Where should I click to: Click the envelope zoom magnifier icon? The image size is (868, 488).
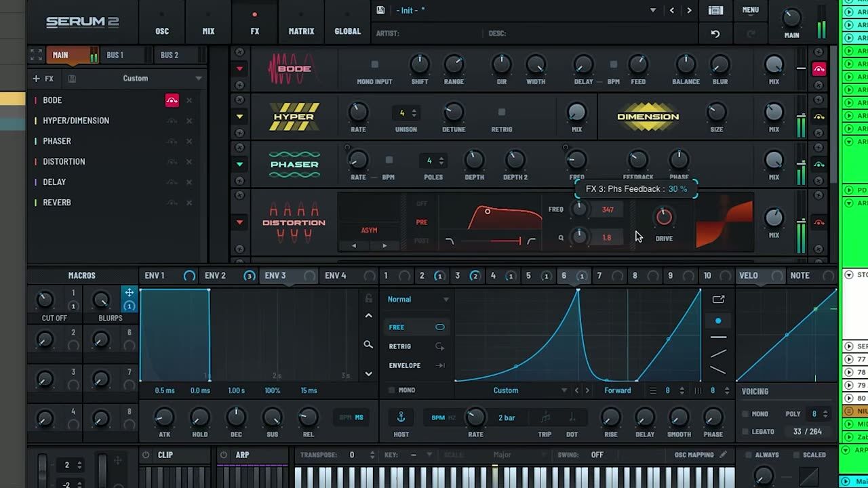pos(368,345)
